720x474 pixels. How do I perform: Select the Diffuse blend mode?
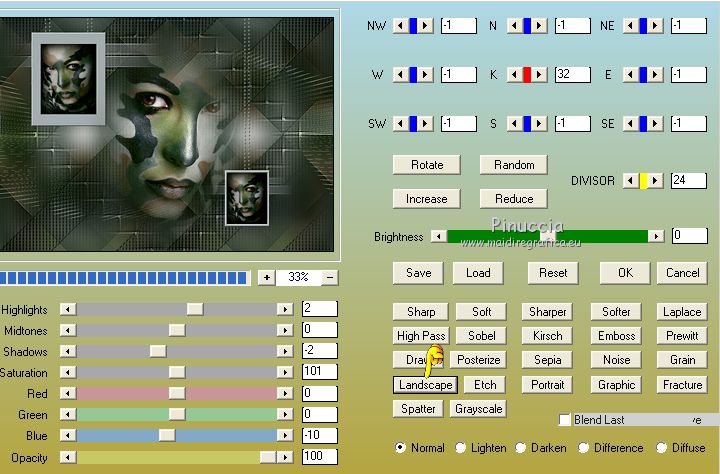click(x=661, y=447)
